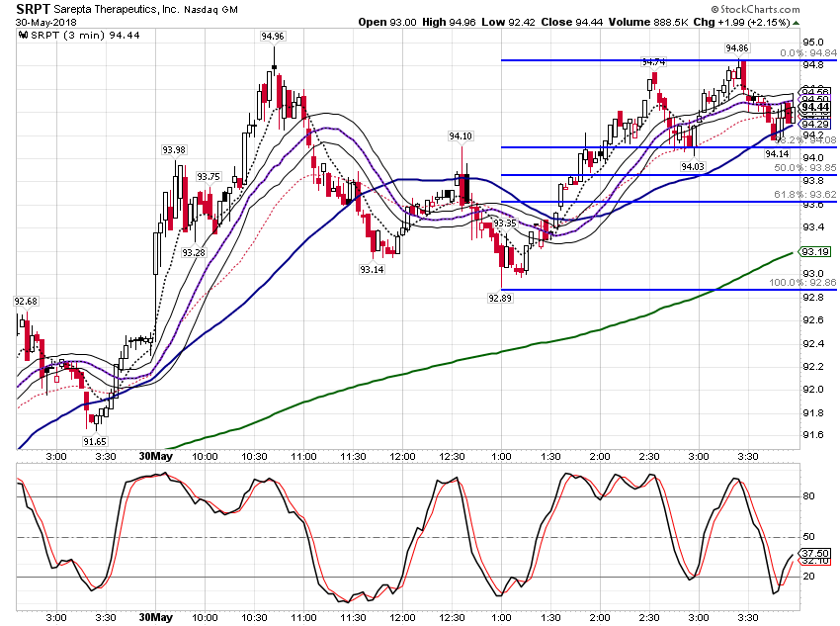Click the Close 94.44 value in the header
The width and height of the screenshot is (840, 626).
pyautogui.click(x=572, y=22)
